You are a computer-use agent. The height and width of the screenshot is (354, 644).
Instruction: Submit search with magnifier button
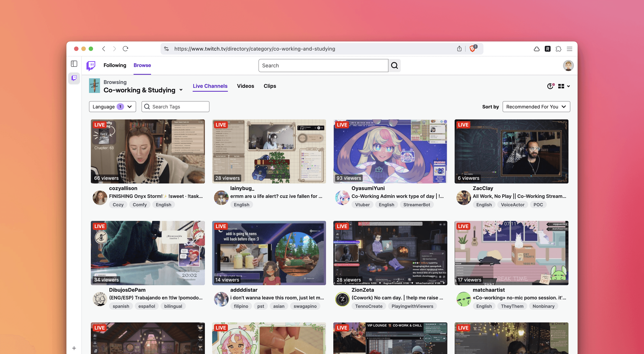(394, 66)
